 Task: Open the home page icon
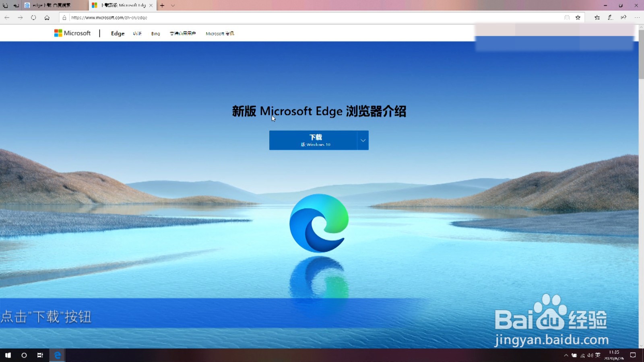pos(47,18)
